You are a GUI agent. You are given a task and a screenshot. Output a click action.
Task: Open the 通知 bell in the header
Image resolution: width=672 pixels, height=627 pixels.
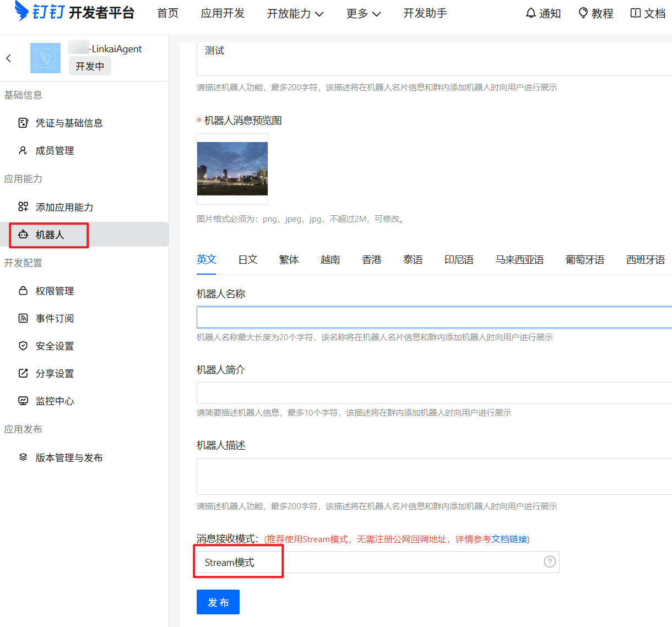(x=543, y=13)
